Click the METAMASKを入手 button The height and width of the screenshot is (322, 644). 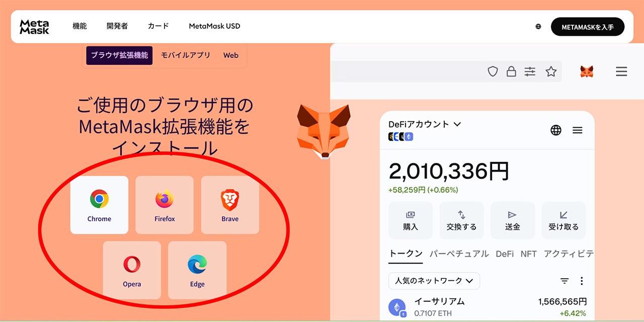pos(588,27)
